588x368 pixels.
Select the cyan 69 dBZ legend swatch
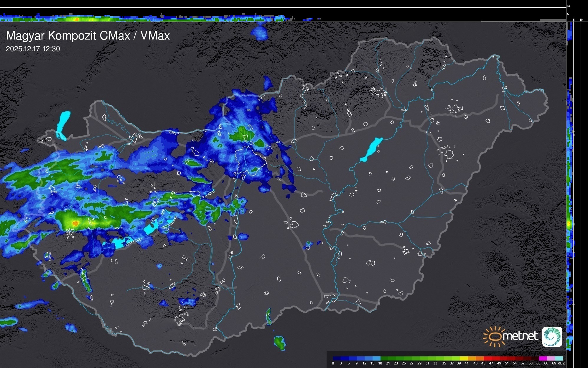[x=559, y=358]
